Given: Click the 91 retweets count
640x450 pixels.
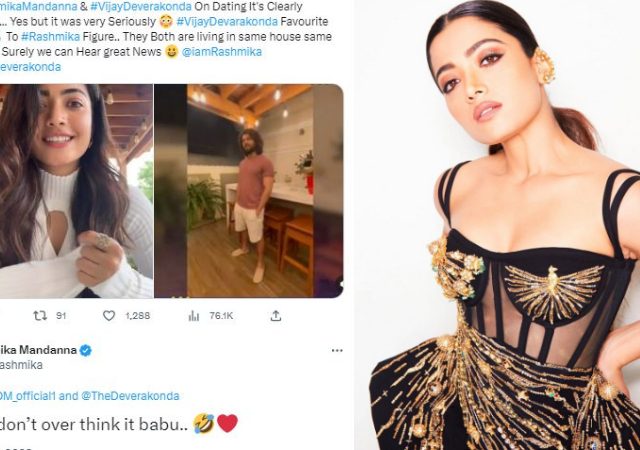Looking at the screenshot, I should pos(61,316).
